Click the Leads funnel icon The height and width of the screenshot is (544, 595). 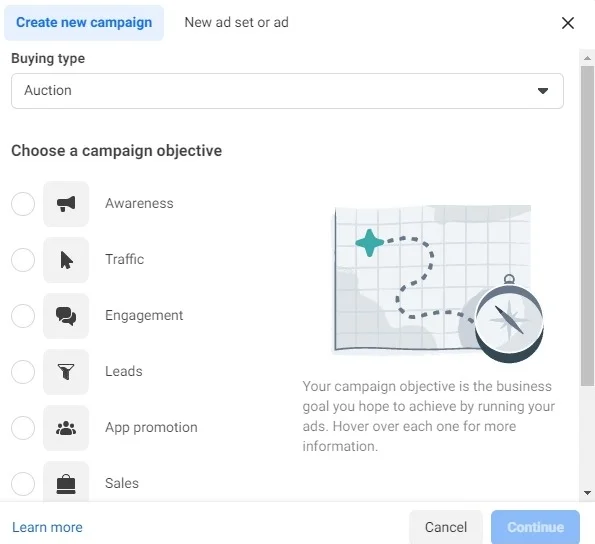66,372
